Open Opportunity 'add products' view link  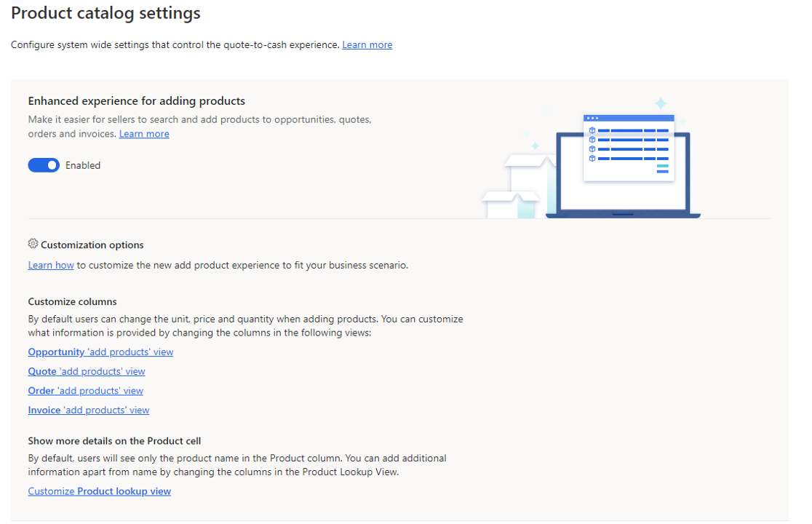click(100, 352)
